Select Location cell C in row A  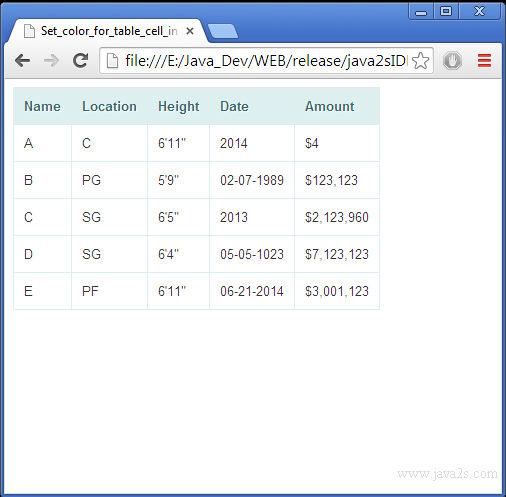coord(109,143)
